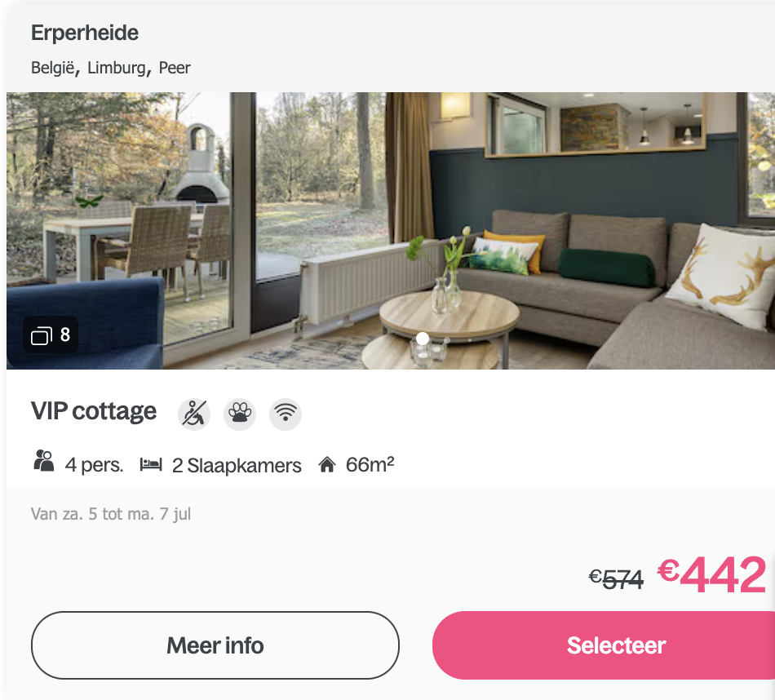
Task: Click the house icon beside 66m²
Action: [x=326, y=465]
